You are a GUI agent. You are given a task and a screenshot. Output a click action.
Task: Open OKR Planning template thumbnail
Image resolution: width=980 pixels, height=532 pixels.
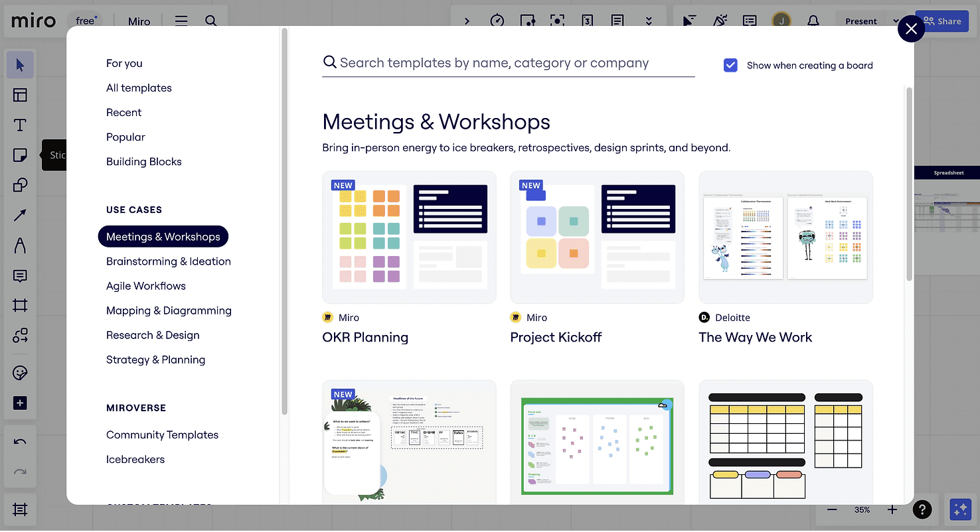pyautogui.click(x=409, y=237)
